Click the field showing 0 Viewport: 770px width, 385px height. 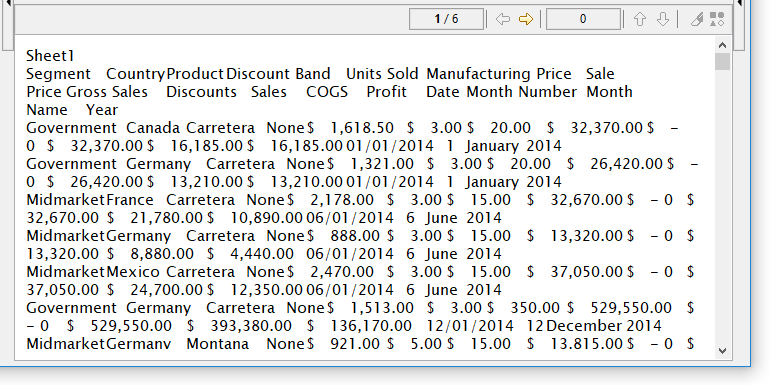pos(583,19)
